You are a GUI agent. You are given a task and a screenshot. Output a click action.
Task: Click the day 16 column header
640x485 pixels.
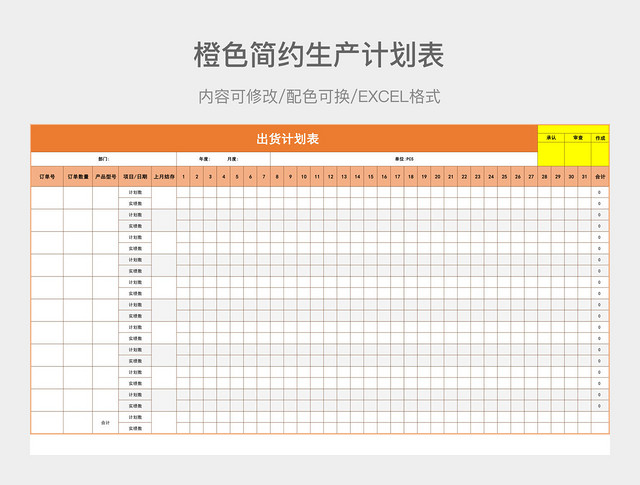coord(384,177)
